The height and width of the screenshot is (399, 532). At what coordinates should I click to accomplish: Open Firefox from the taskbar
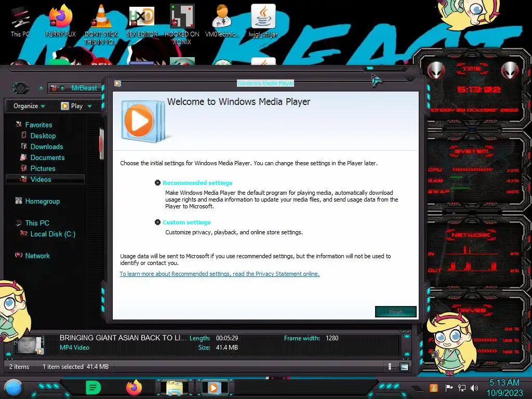[x=134, y=388]
